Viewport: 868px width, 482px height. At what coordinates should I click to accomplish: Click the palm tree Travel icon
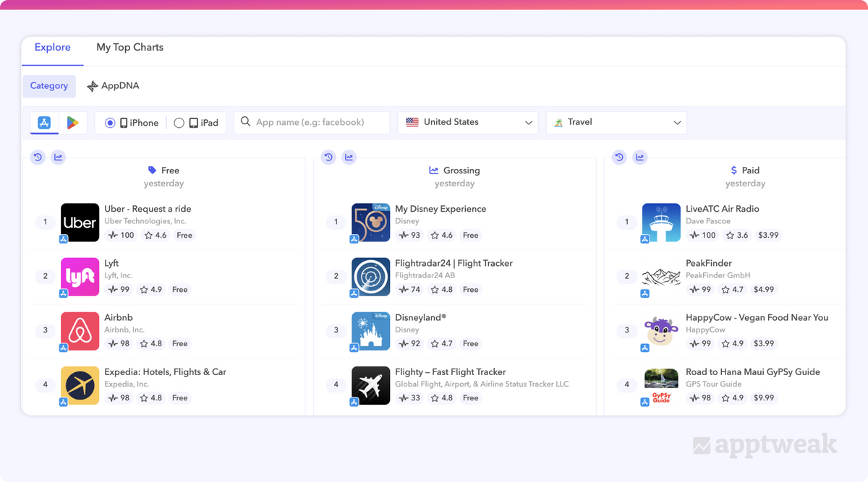558,123
